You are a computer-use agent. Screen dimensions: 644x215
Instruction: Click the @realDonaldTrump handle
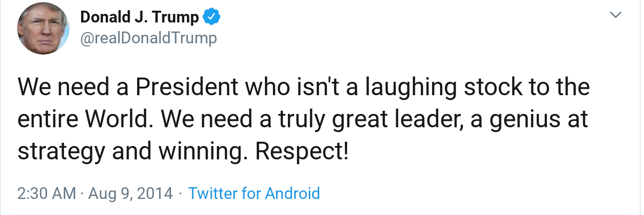148,39
